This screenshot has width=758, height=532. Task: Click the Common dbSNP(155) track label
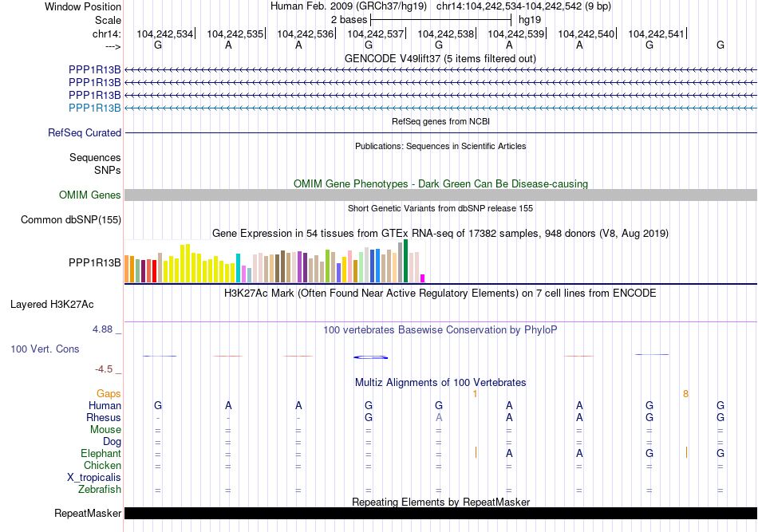point(71,220)
